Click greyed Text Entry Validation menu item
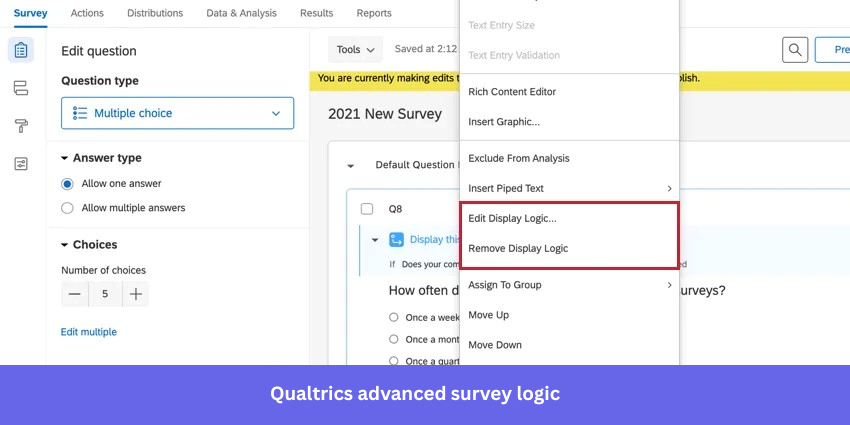The image size is (850, 425). pyautogui.click(x=569, y=55)
